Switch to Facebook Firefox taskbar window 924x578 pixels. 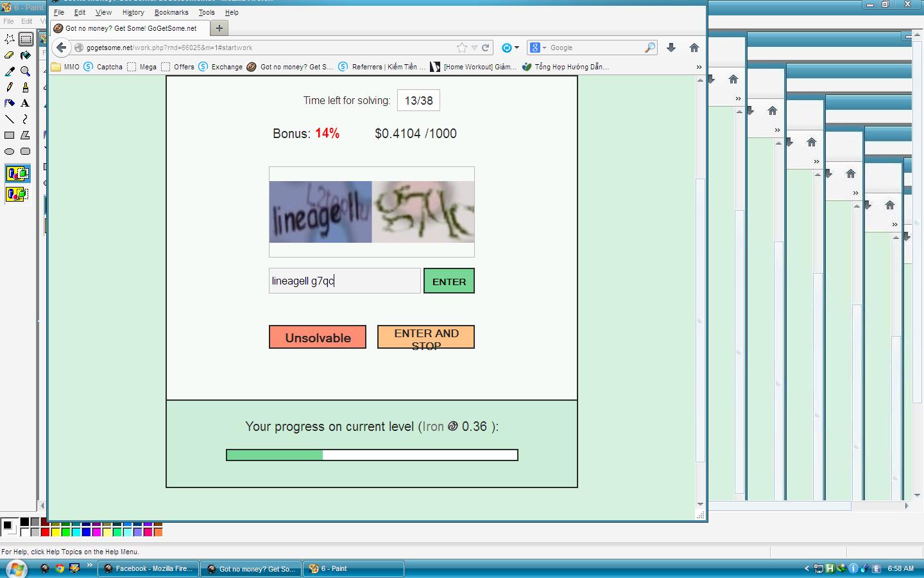tap(148, 568)
